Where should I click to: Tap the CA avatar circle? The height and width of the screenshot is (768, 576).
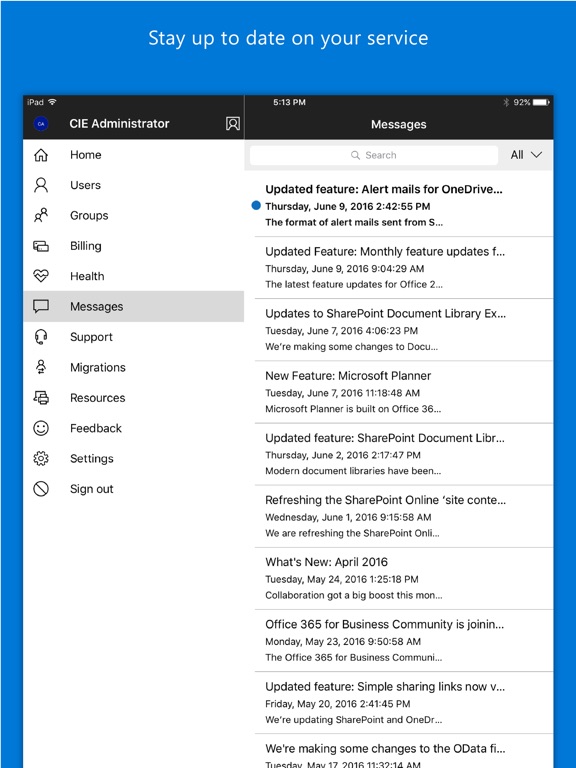click(x=41, y=124)
